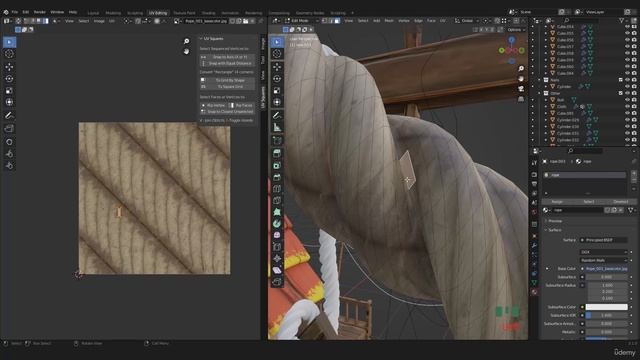Switch to the Texture Paint workspace tab
The height and width of the screenshot is (360, 640).
click(184, 13)
